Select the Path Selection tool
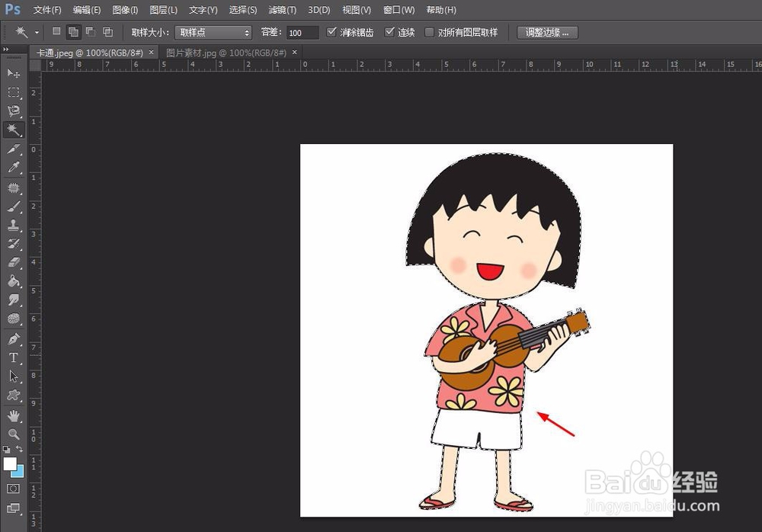 click(14, 377)
